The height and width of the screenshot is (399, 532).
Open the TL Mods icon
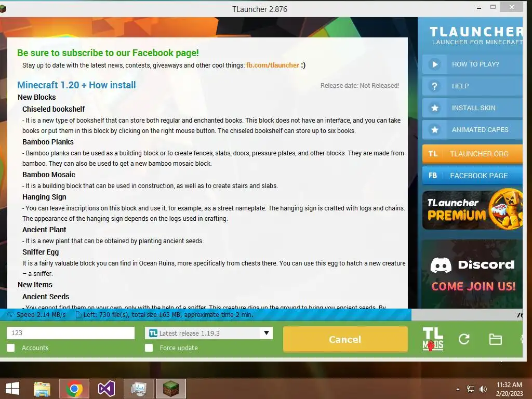click(x=433, y=339)
